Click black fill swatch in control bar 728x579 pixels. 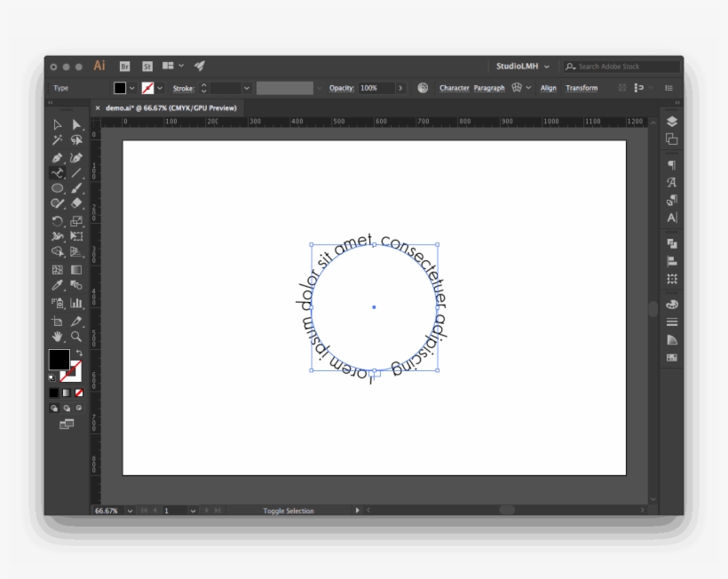pyautogui.click(x=120, y=88)
